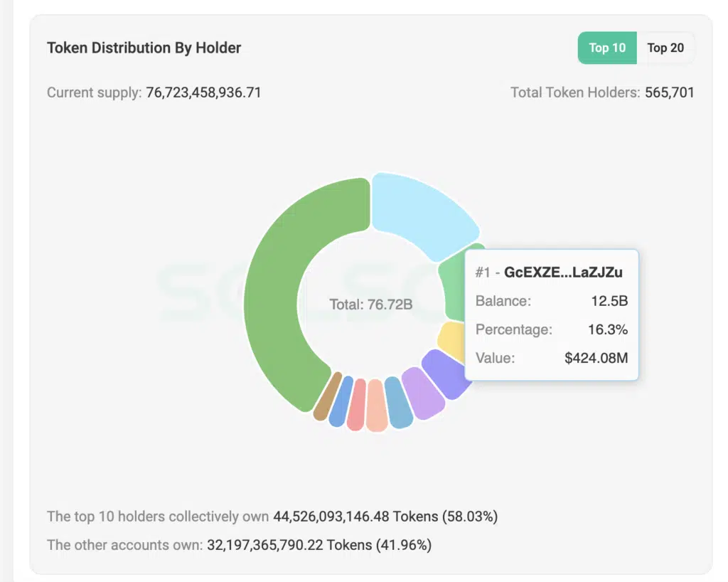This screenshot has height=582, width=728.
Task: Click the holder address GcEXZE...LaZJZu in tooltip
Action: 562,273
